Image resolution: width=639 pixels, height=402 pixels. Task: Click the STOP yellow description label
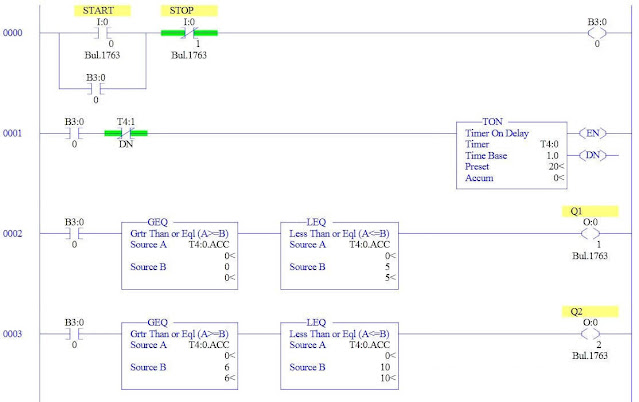click(189, 11)
